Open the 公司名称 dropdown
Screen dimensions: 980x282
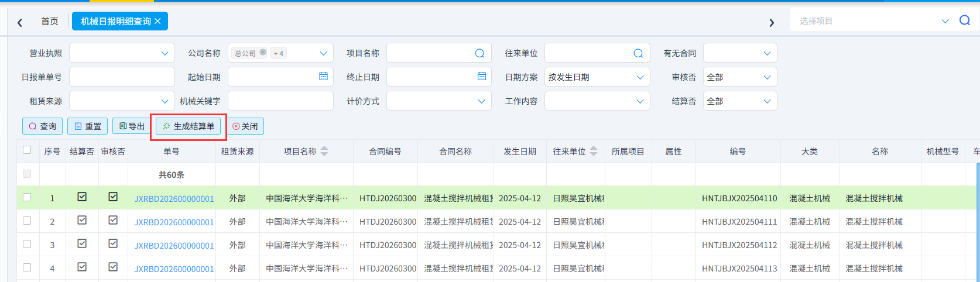(x=280, y=53)
